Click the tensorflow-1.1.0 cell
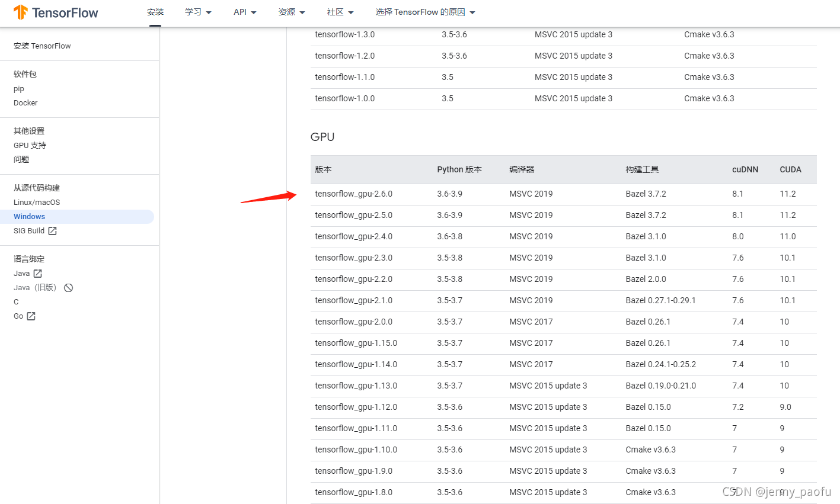 point(345,77)
